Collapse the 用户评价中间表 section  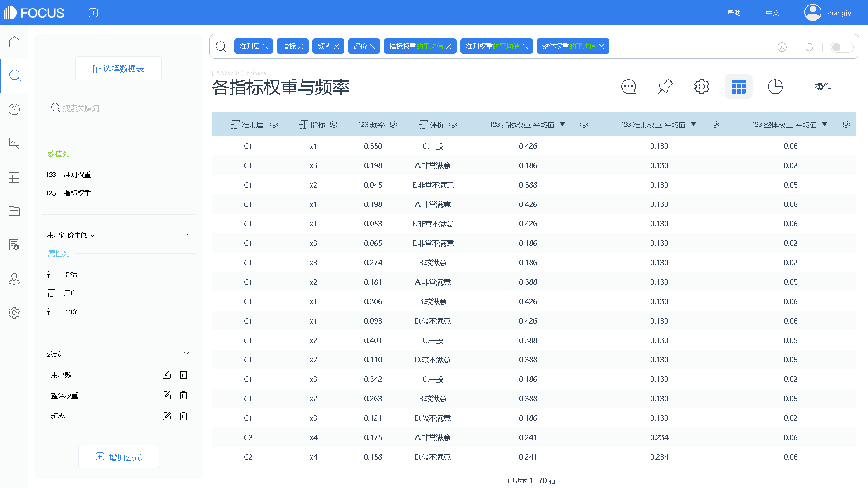[187, 235]
